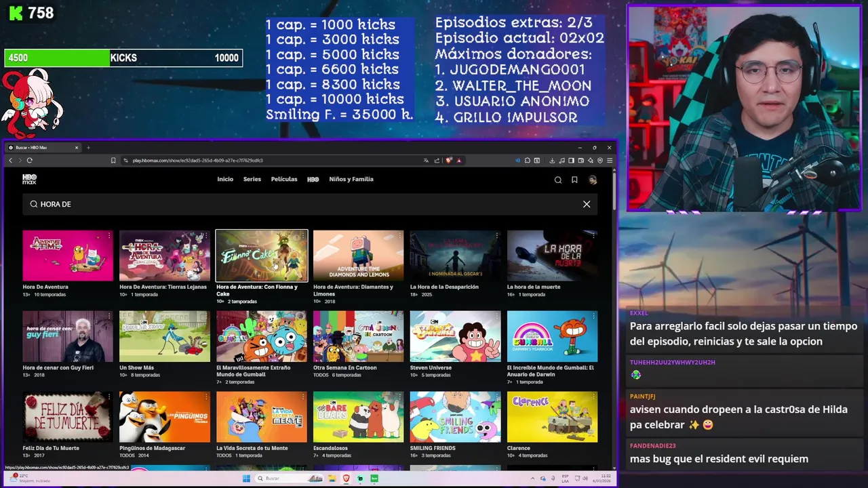Screen dimensions: 868x488
Task: Open the browser hamburger menu
Action: click(610, 161)
